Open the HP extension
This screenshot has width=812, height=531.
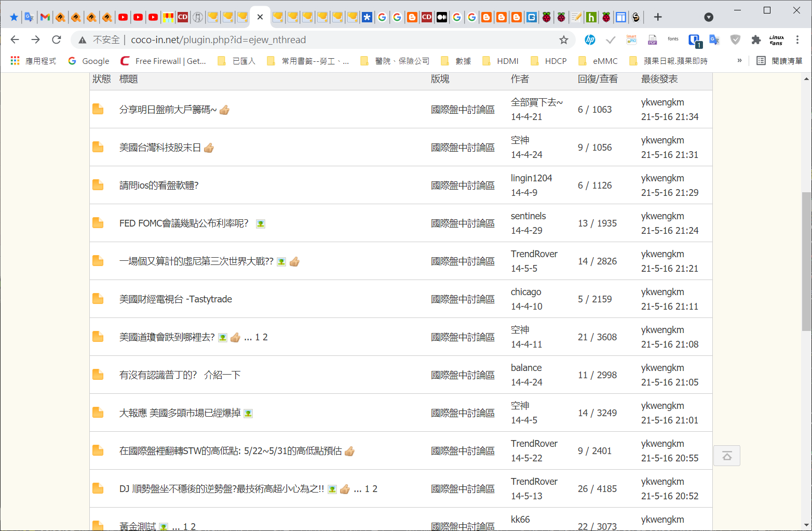tap(590, 39)
